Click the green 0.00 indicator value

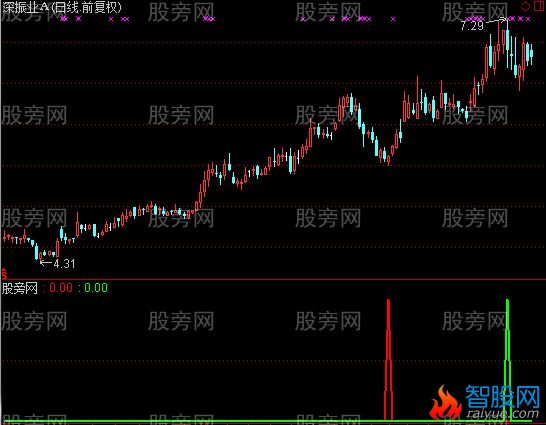tap(96, 288)
